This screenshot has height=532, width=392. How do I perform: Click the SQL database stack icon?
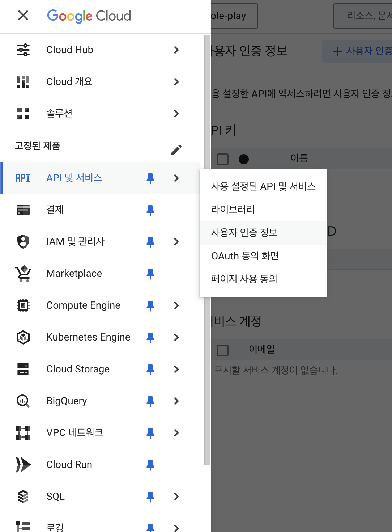(x=23, y=497)
